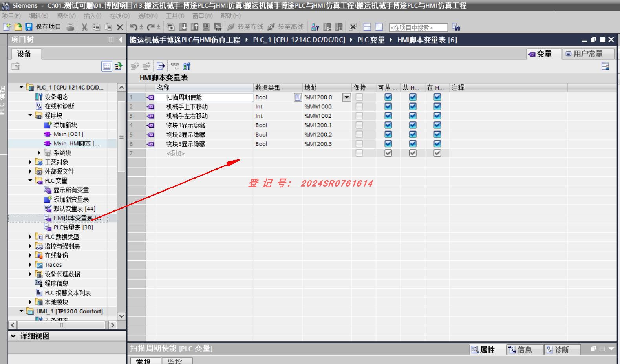Split editor space horizontally icon
The image size is (620, 364).
click(x=367, y=27)
